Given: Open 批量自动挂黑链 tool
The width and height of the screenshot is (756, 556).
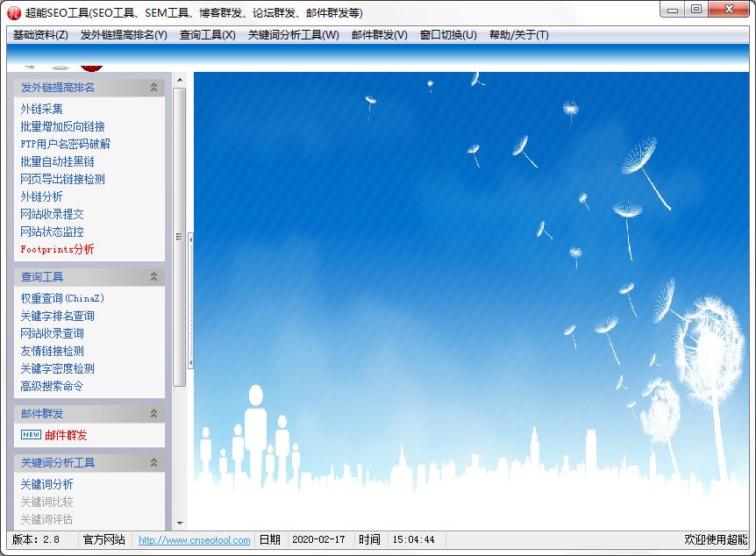Looking at the screenshot, I should tap(57, 161).
